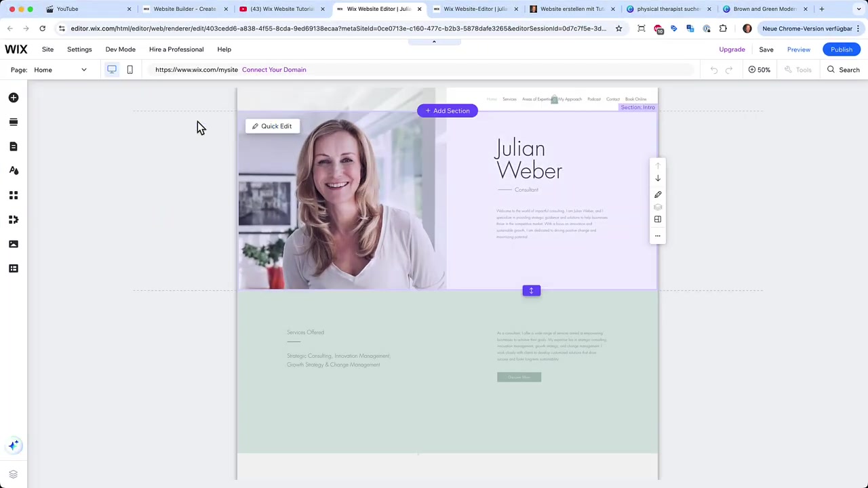Open Chrome extensions puzzle icon
The image size is (868, 488).
(723, 28)
